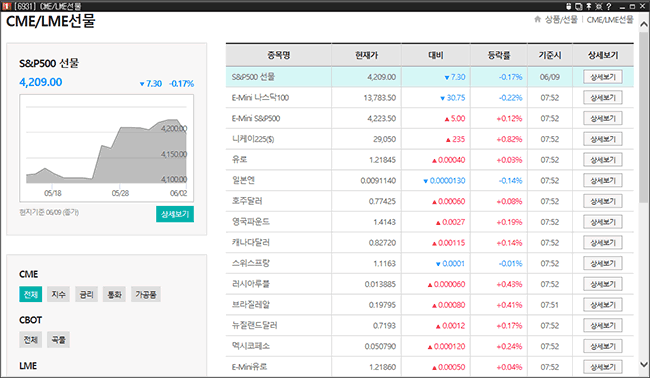Click the vertical scrollbar thumb
650x378 pixels.
pos(644,116)
